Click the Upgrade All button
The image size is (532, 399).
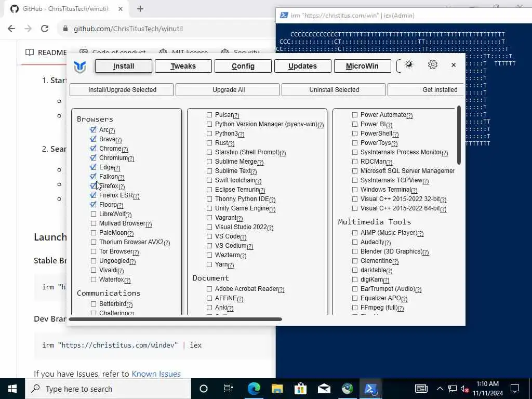pos(228,89)
